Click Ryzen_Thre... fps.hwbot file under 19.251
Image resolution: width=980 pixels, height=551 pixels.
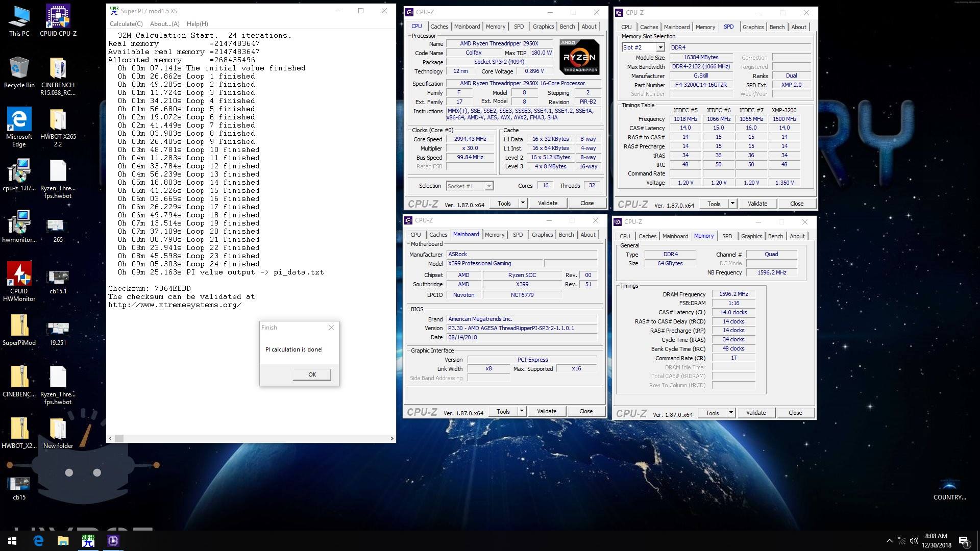[58, 385]
